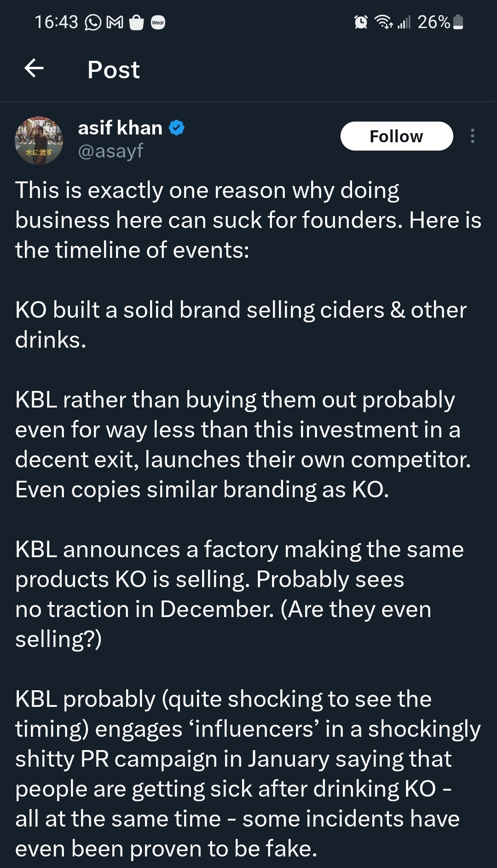This screenshot has height=868, width=497.
Task: Tap the paragraph beginning "KBL announces a factory"
Action: [x=239, y=594]
